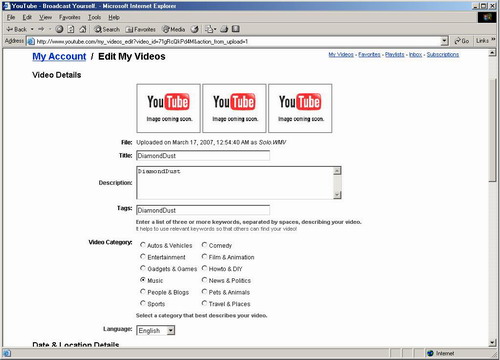
Task: Expand the address bar URL dropdown
Action: click(444, 41)
